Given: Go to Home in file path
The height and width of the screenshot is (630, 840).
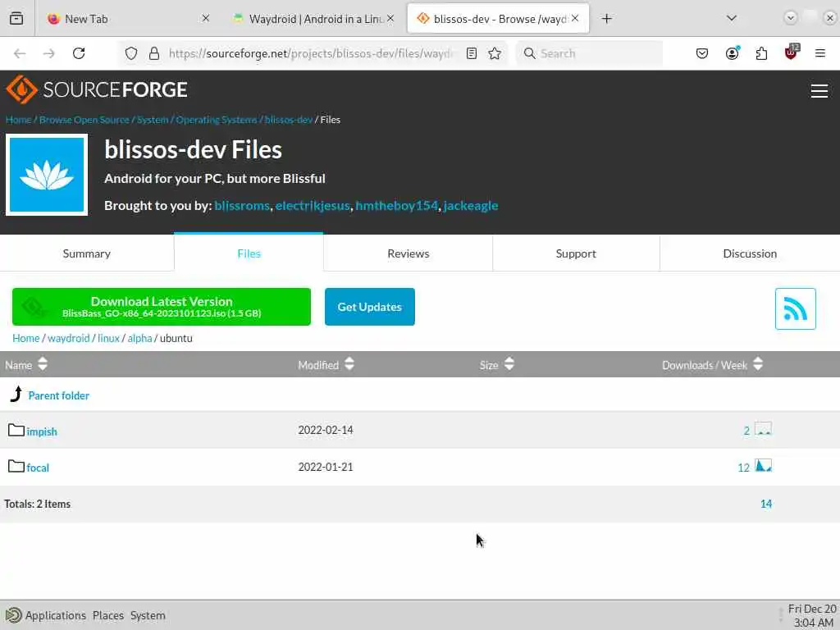Looking at the screenshot, I should click(x=25, y=338).
